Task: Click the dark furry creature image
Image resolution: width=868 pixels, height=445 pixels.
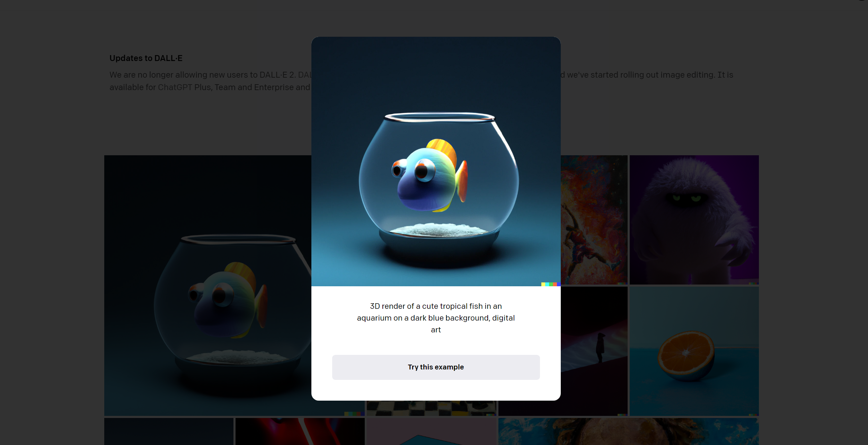Action: [694, 220]
